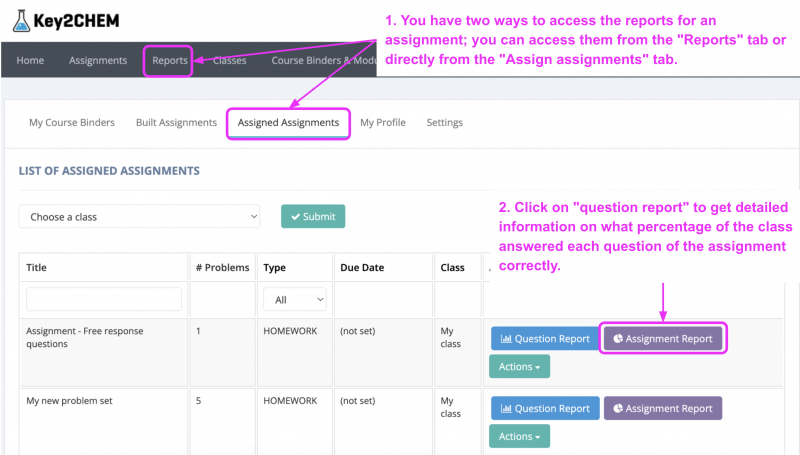Open Question Report for My new problem set

[x=545, y=408]
